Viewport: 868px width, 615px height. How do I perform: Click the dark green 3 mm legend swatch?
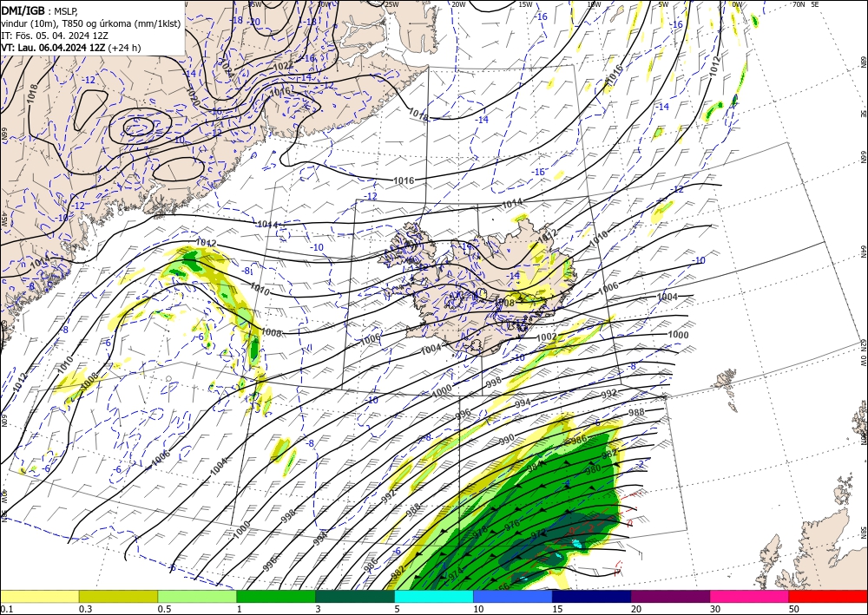click(x=355, y=596)
